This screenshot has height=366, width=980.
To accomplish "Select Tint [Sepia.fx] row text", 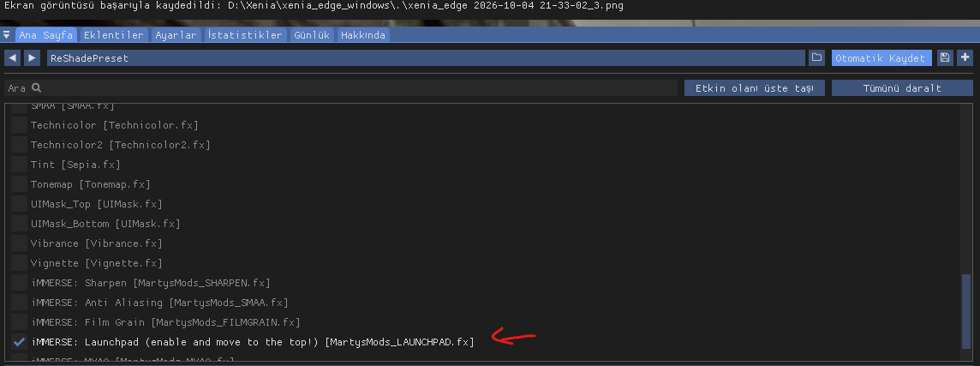I will point(75,165).
